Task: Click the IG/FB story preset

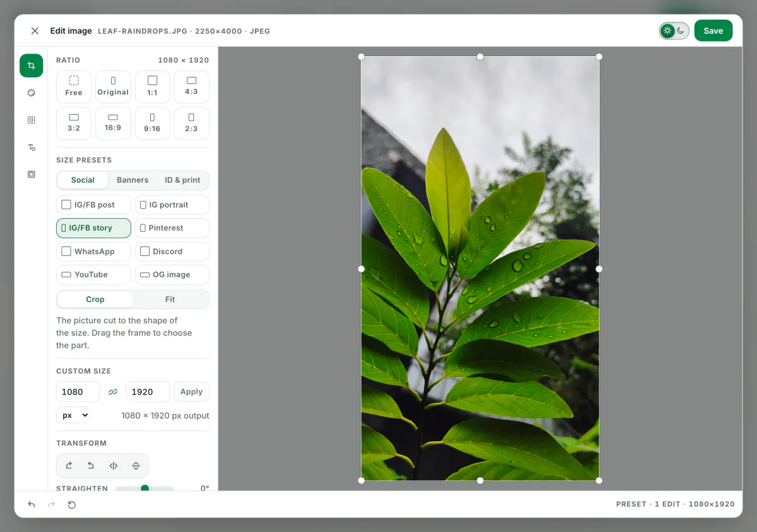Action: tap(93, 228)
